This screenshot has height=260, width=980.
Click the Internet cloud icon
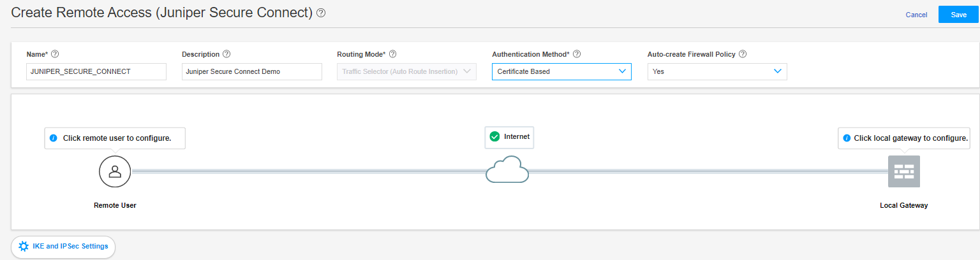point(507,170)
